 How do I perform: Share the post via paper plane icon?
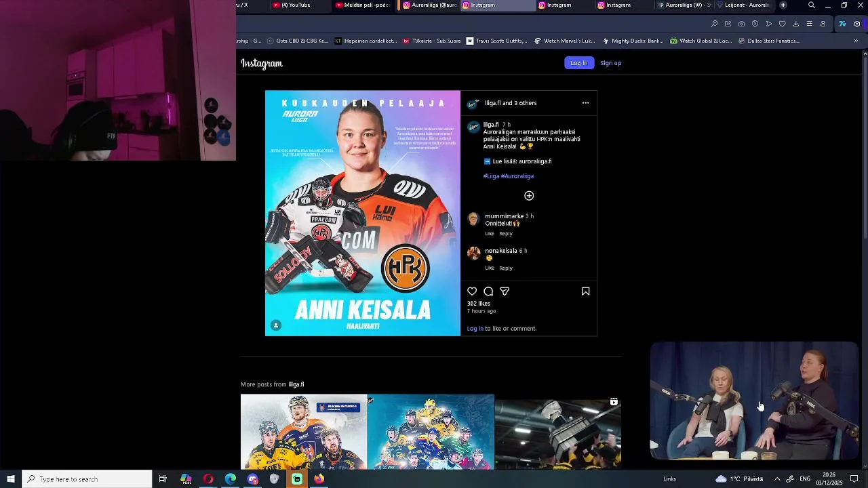click(505, 291)
